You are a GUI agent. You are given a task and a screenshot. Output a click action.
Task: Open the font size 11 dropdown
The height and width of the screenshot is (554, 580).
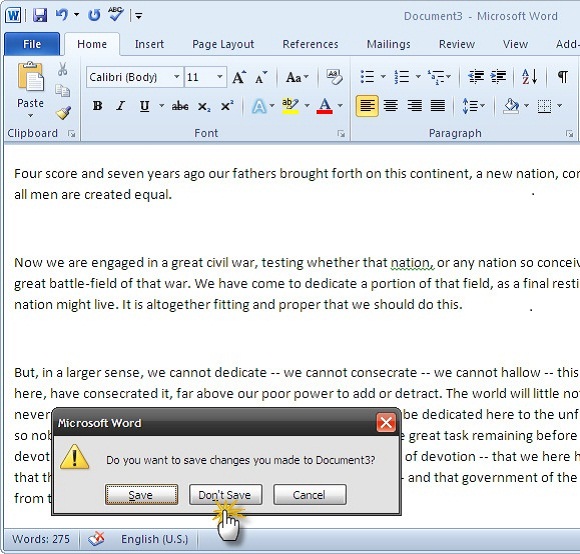pos(220,77)
